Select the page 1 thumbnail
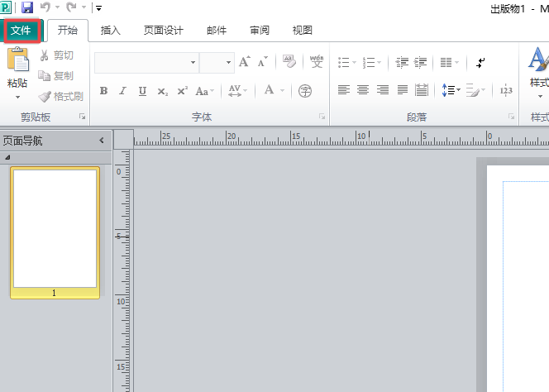 click(x=55, y=229)
